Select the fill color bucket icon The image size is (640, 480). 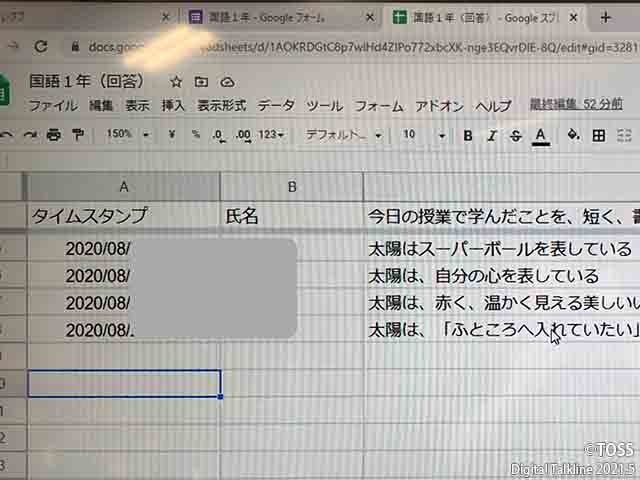coord(573,135)
